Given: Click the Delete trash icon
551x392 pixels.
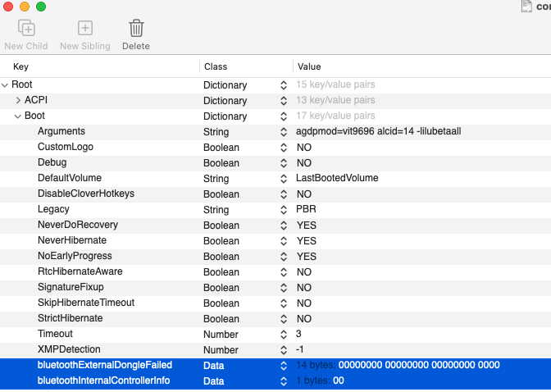Looking at the screenshot, I should coord(136,28).
